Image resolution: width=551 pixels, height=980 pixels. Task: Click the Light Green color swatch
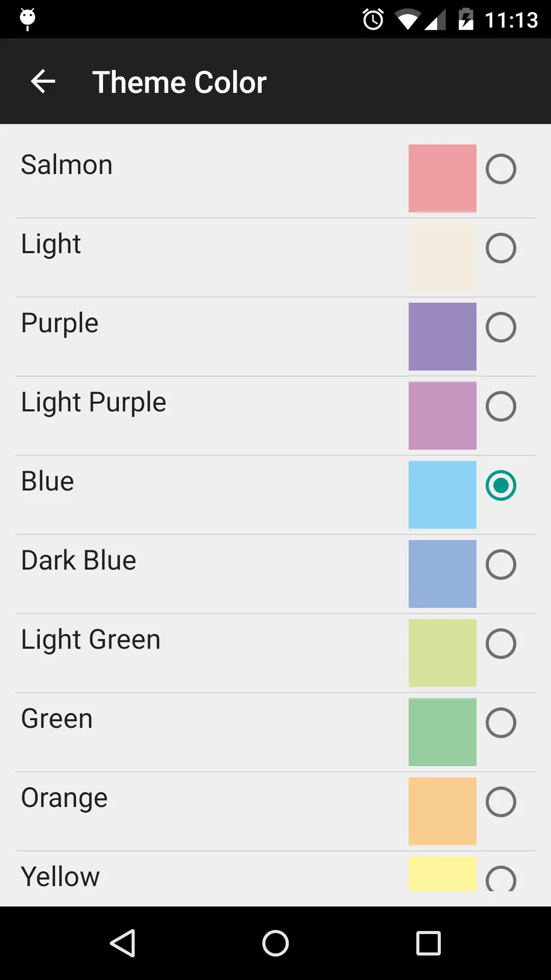pyautogui.click(x=442, y=653)
